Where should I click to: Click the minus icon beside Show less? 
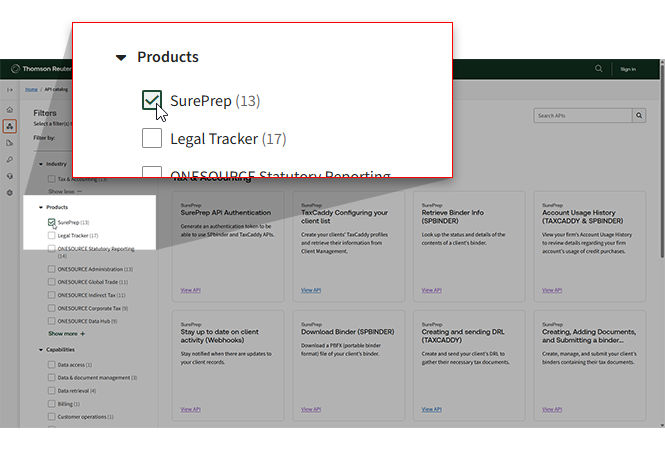click(79, 192)
